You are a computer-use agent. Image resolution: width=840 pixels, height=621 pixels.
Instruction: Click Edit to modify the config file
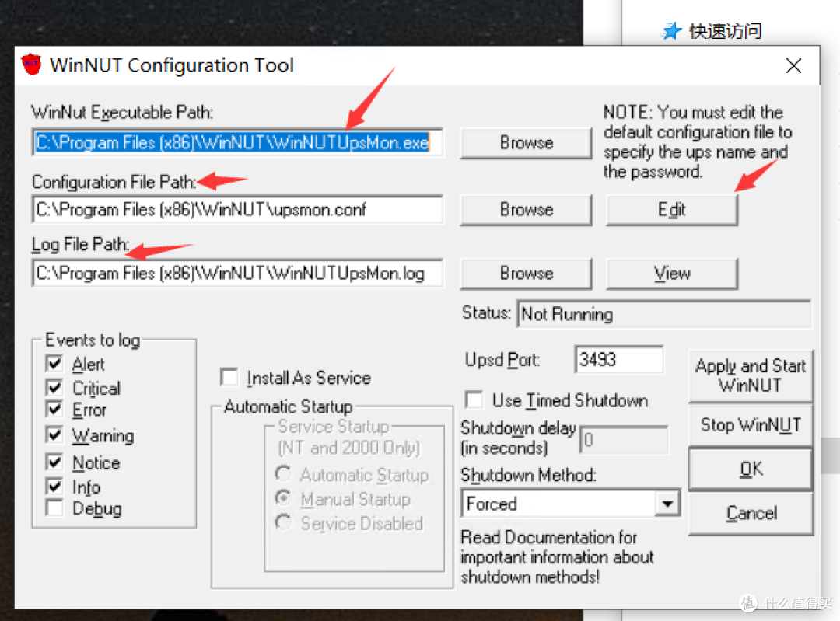(x=671, y=210)
